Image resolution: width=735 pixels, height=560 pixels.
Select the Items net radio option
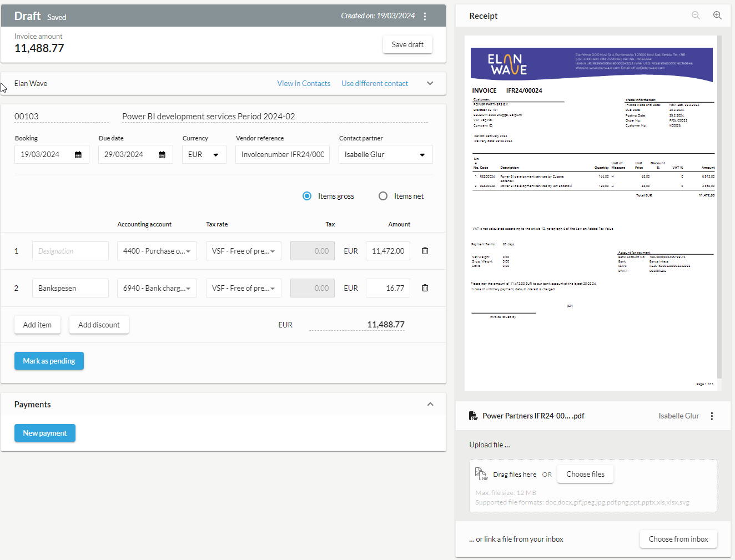(x=383, y=196)
